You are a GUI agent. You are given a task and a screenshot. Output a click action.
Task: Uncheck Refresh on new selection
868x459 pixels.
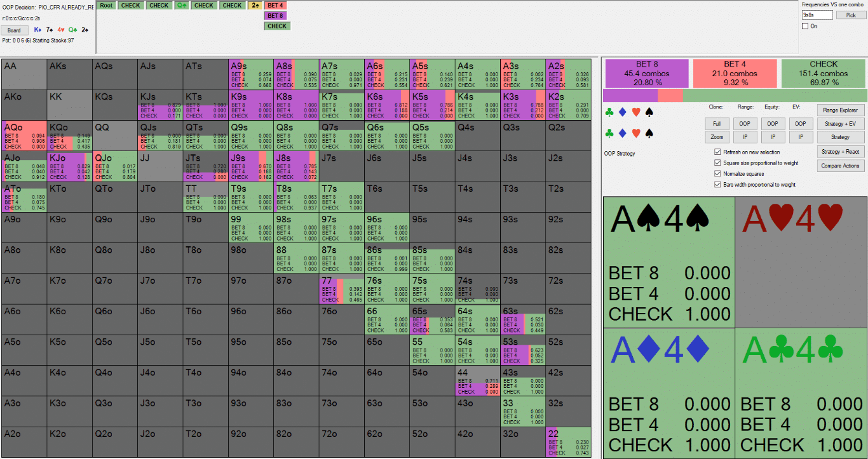[718, 152]
